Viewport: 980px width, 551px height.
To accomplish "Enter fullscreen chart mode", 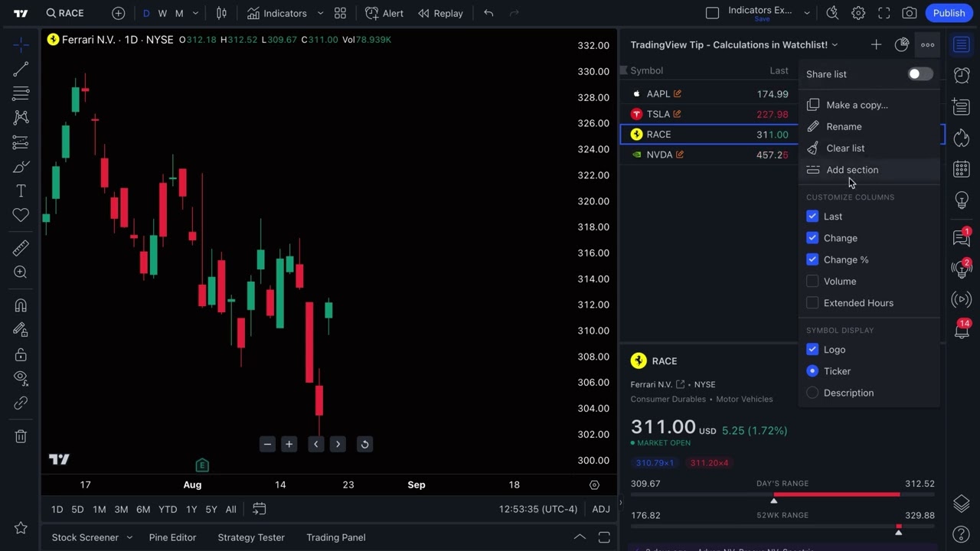I will pyautogui.click(x=884, y=13).
